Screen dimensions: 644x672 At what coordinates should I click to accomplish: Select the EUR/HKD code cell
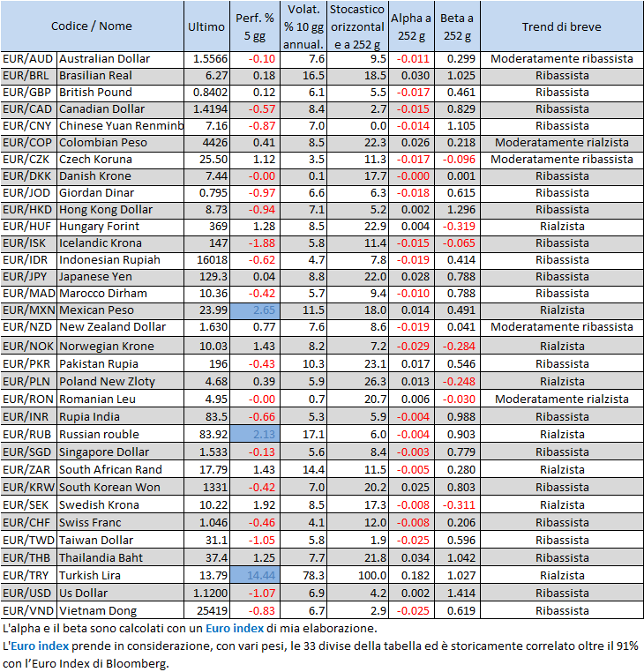(29, 210)
